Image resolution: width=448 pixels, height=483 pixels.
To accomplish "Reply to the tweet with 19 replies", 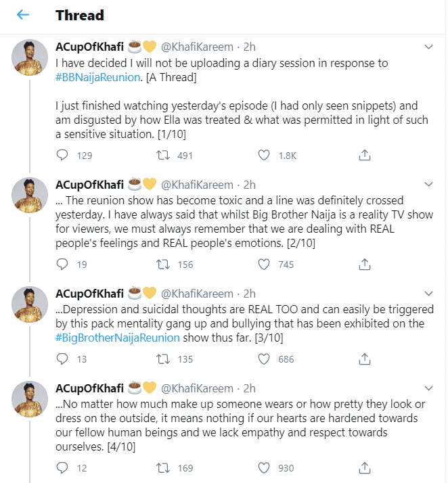I will 62,264.
